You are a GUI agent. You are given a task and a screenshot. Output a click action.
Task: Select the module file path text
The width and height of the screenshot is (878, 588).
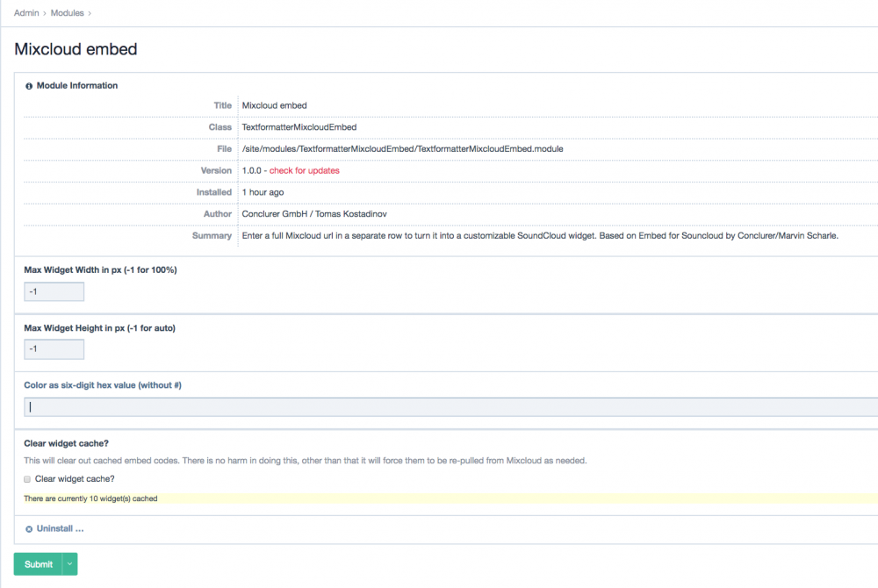click(x=403, y=149)
